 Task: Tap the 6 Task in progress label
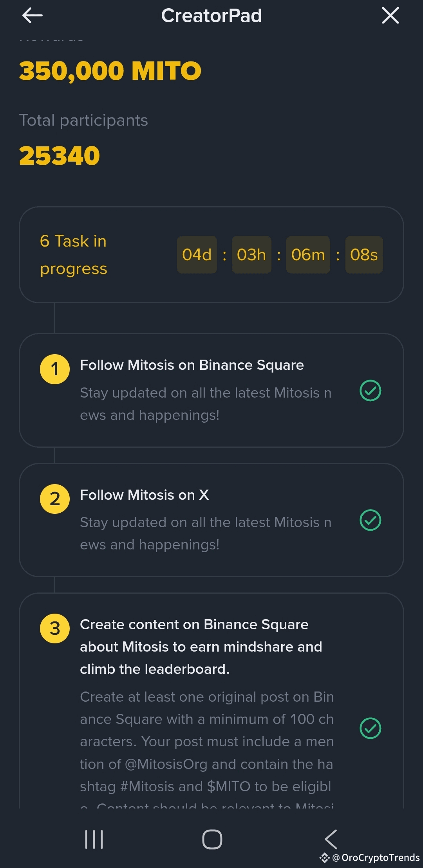tap(74, 255)
